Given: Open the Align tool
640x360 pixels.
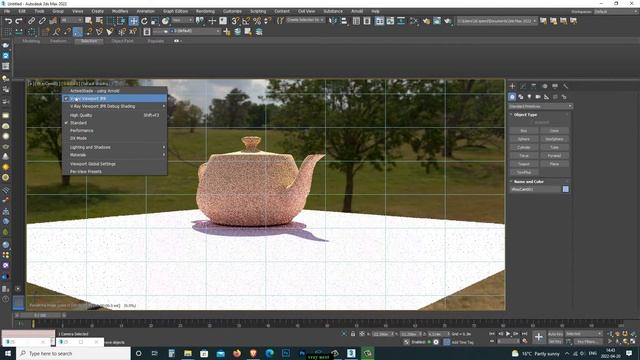Looking at the screenshot, I should pos(344,21).
